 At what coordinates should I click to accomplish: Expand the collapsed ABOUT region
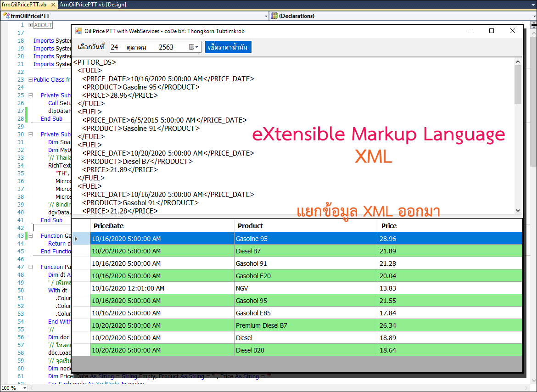[30, 25]
